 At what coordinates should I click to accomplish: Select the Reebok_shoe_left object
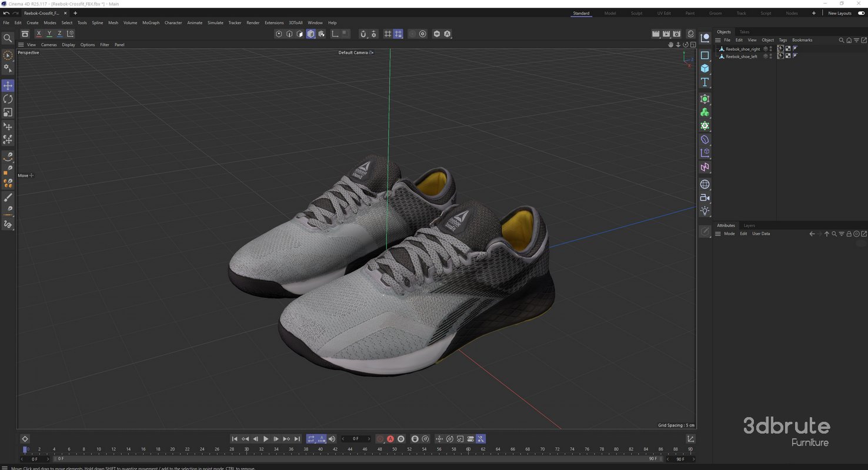coord(742,56)
